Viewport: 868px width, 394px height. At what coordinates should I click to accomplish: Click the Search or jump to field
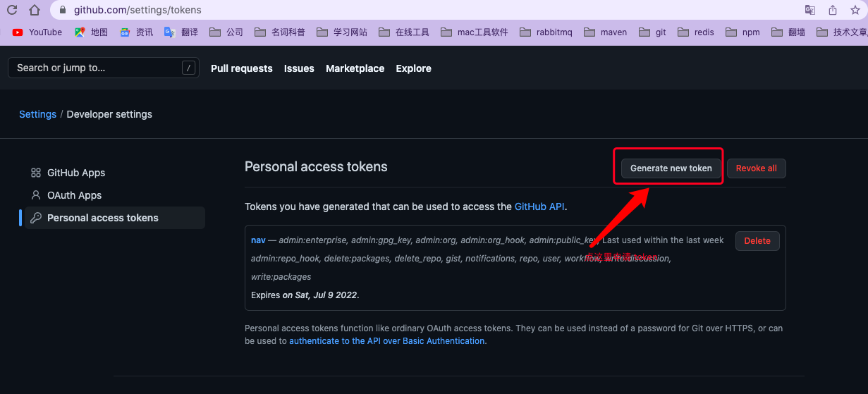coord(104,68)
